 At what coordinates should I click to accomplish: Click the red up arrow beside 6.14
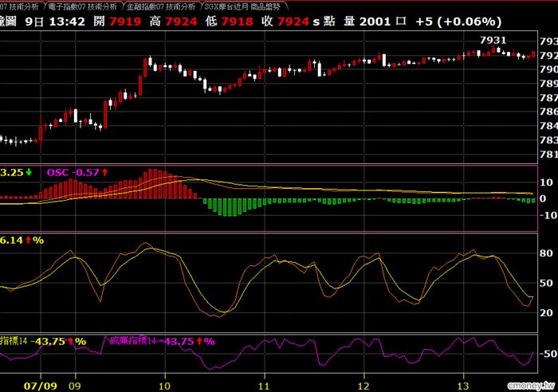28,241
